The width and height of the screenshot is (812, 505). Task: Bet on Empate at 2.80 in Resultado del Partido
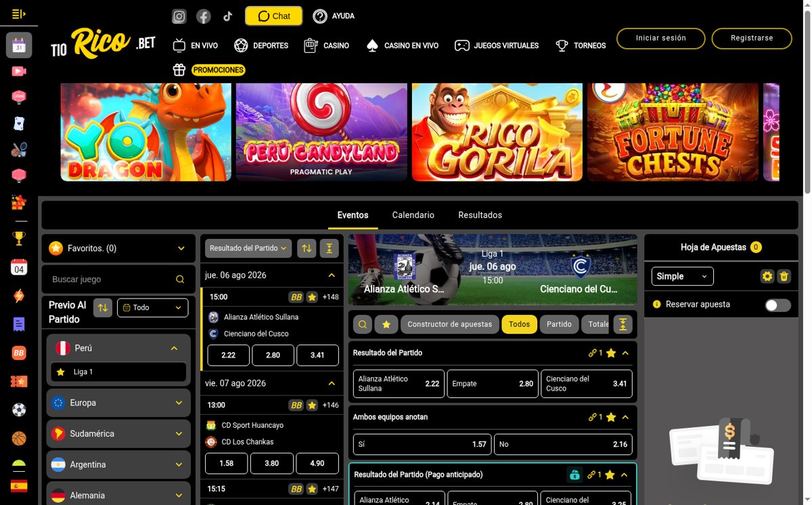tap(493, 384)
